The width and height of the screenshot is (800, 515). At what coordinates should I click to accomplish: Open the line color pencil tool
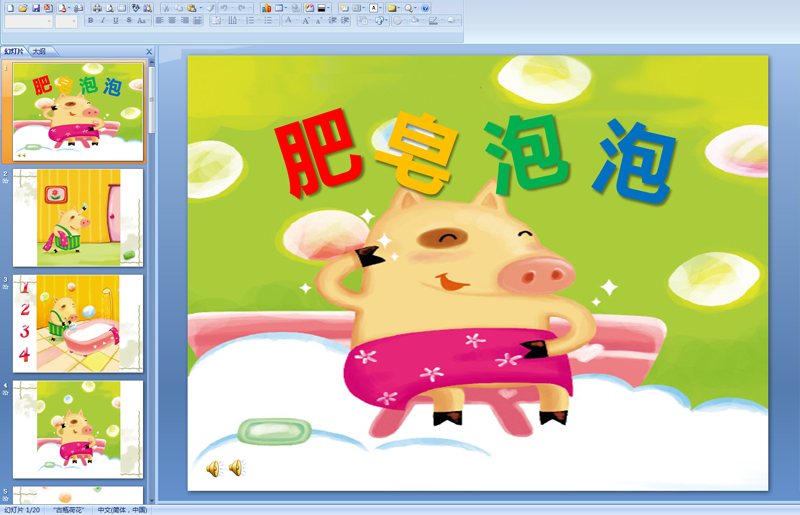coord(433,20)
